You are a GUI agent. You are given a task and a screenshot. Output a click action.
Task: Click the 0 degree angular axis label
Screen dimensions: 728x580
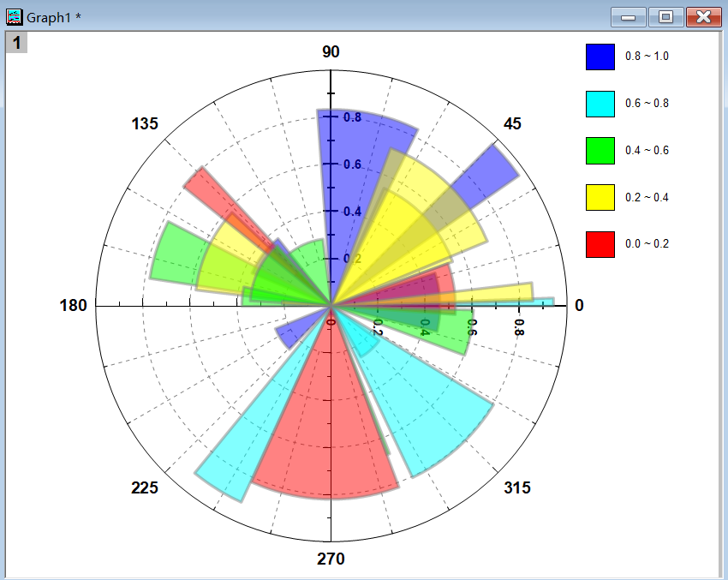pos(579,306)
